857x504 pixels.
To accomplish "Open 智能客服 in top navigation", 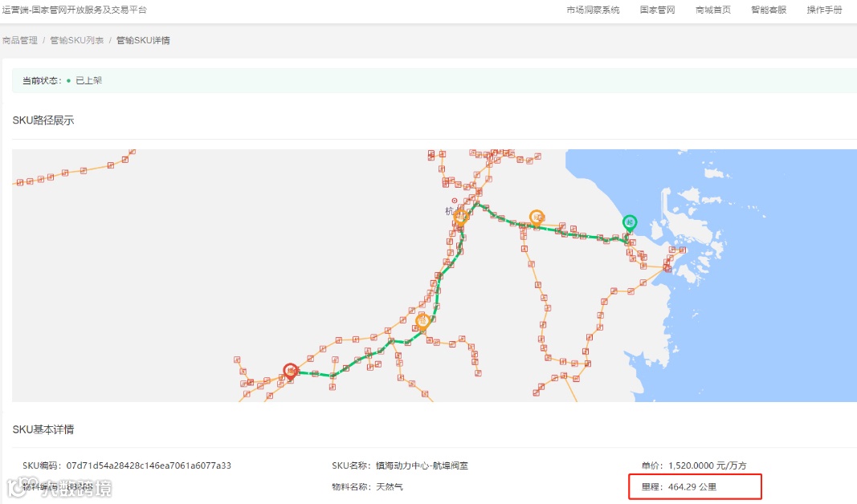I will tap(769, 10).
